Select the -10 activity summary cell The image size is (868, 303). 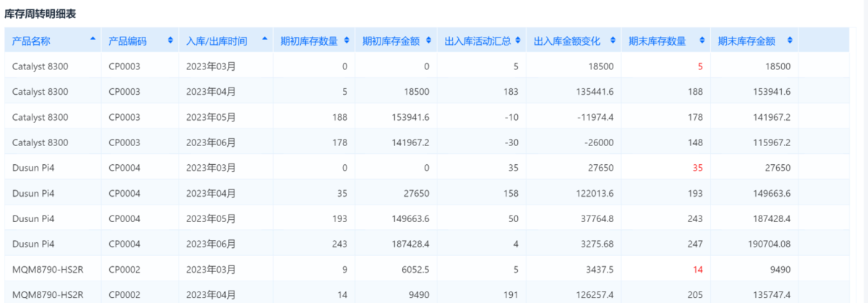point(513,117)
